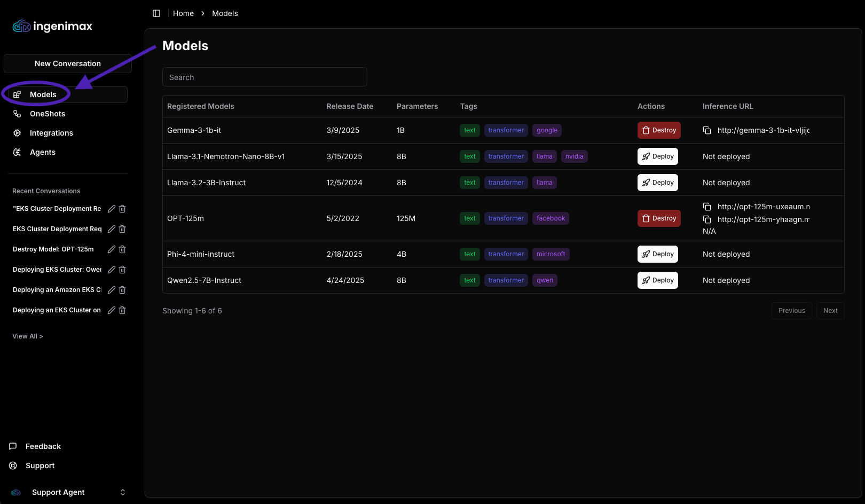Image resolution: width=865 pixels, height=504 pixels.
Task: Copy the opt-125m-yhaagn inference URL
Action: click(x=707, y=219)
